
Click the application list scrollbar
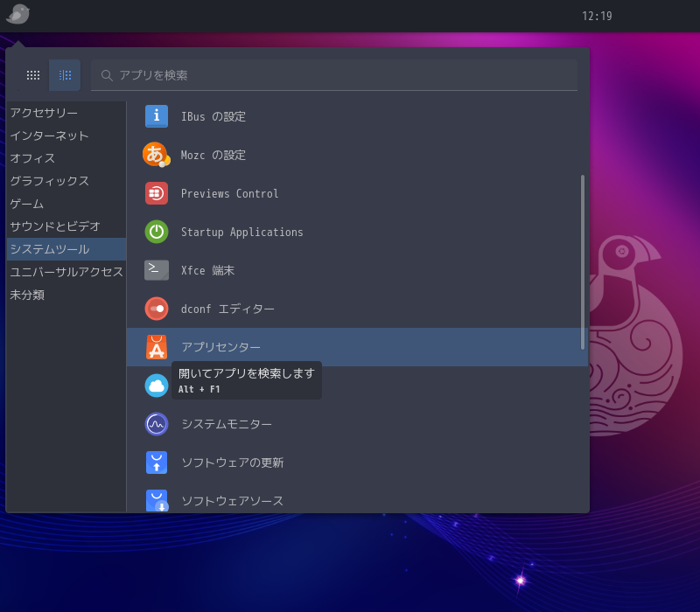tap(582, 262)
